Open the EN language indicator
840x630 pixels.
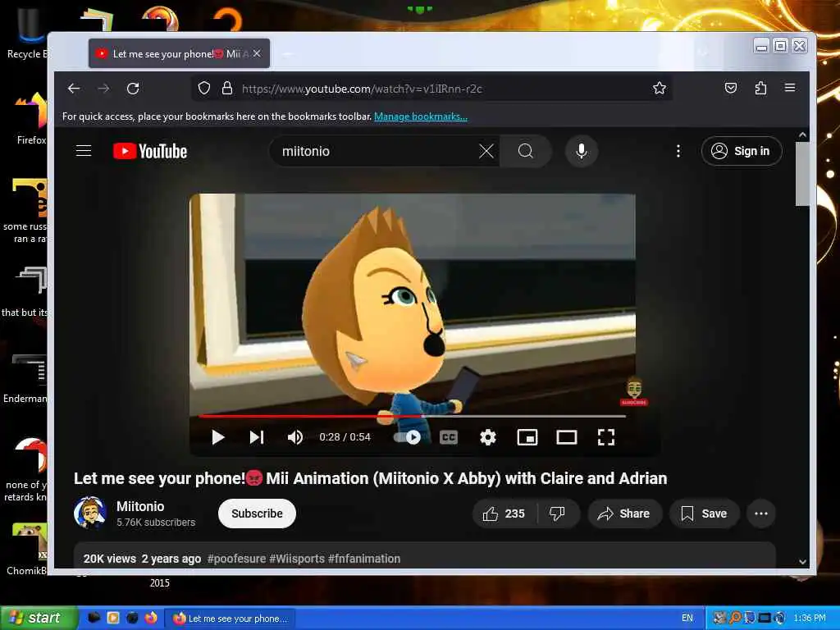(x=687, y=618)
